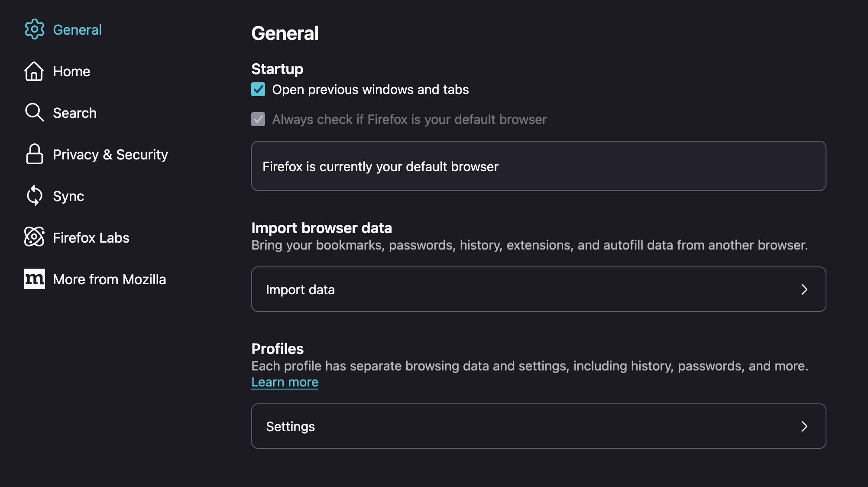The image size is (868, 487).
Task: Click the Mozilla 'm' logo icon
Action: [x=34, y=279]
